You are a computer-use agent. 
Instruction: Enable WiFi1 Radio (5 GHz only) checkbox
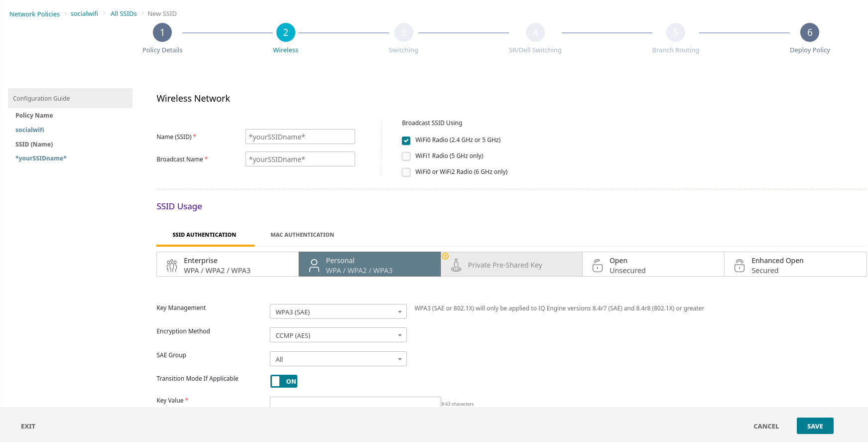tap(406, 156)
